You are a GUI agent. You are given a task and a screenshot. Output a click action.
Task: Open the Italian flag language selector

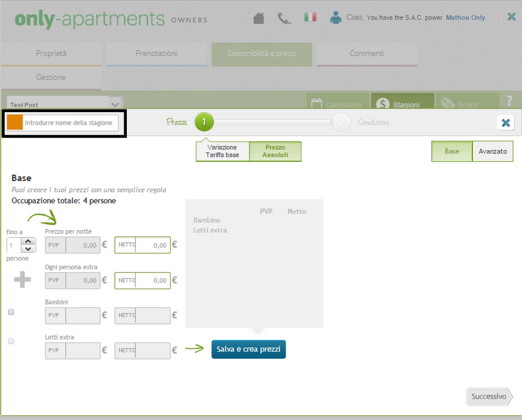(310, 17)
